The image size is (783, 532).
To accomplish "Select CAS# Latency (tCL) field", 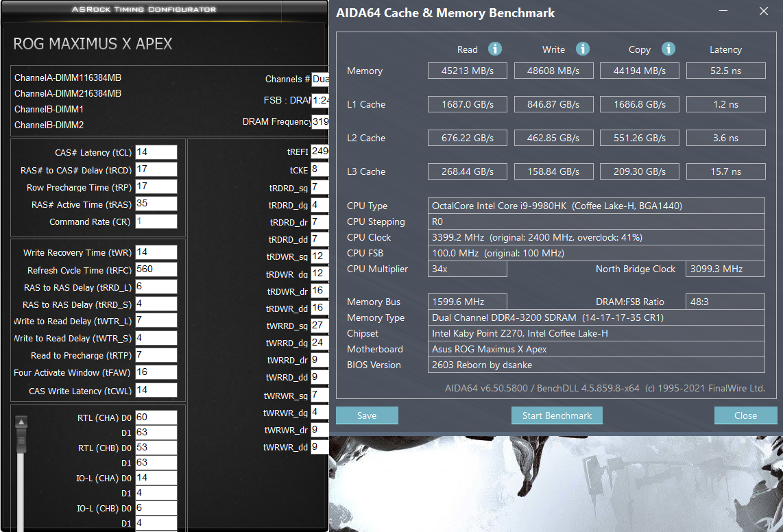I will coord(156,152).
